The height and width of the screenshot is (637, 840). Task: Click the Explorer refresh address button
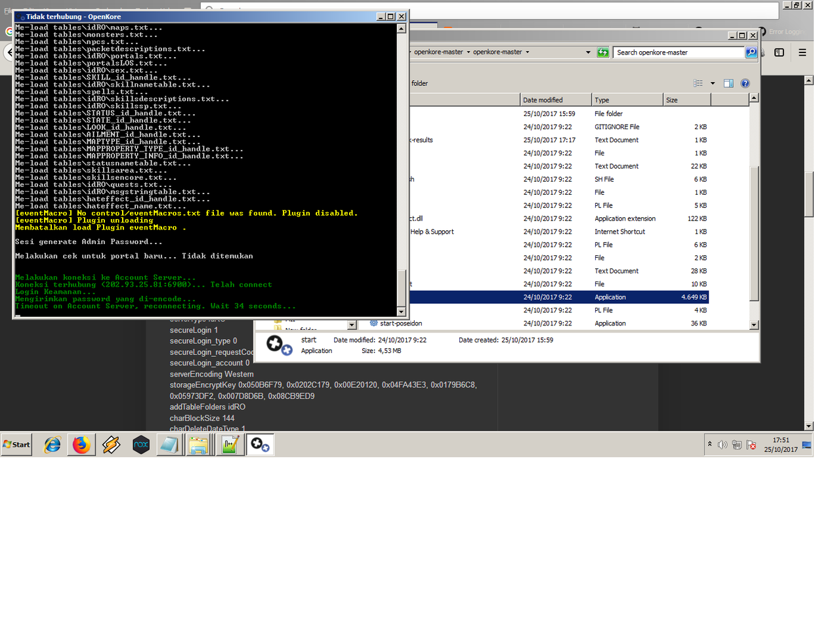[x=603, y=52]
